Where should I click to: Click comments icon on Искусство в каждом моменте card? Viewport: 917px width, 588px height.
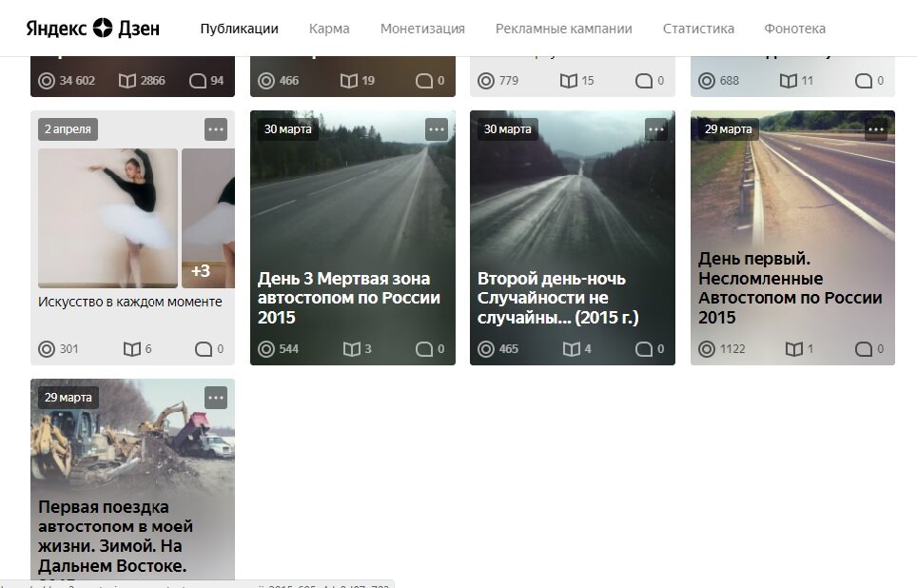(x=204, y=349)
